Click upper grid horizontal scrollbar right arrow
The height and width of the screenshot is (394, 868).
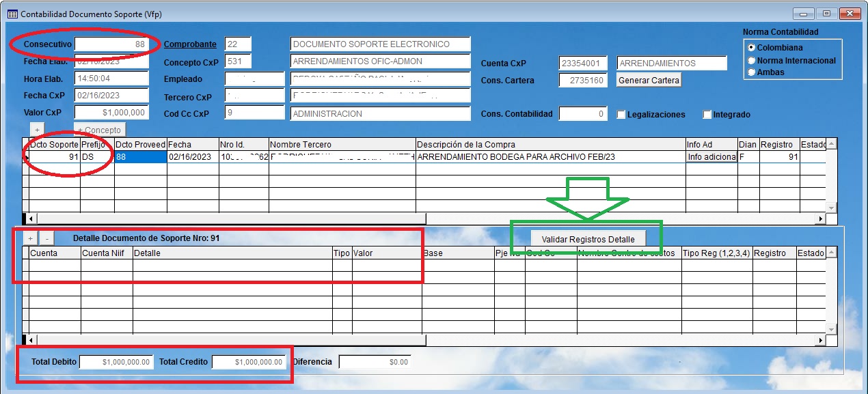coord(821,219)
